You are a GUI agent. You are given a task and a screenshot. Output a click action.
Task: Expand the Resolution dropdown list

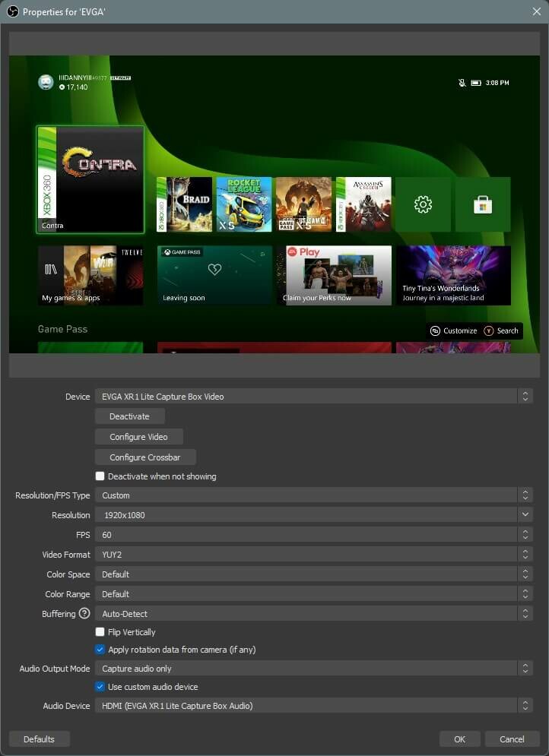click(313, 515)
